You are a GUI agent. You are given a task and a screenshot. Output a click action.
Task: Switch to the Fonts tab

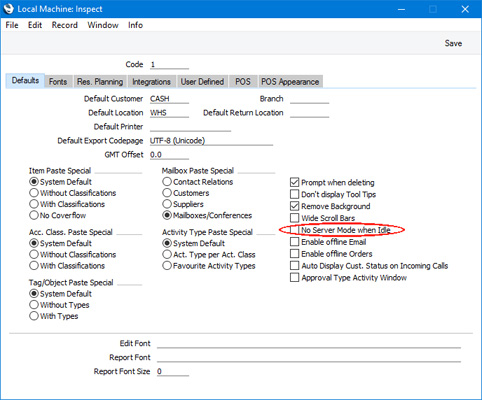[x=58, y=82]
